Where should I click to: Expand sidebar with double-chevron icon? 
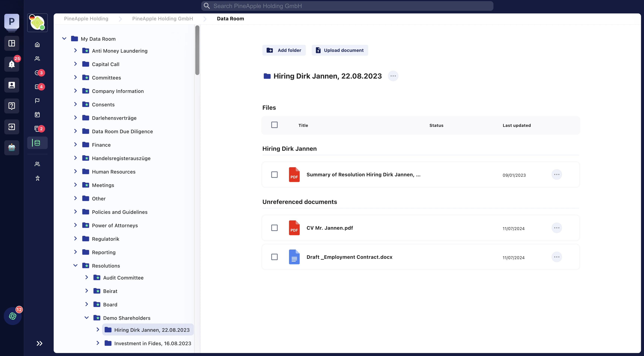click(x=40, y=343)
